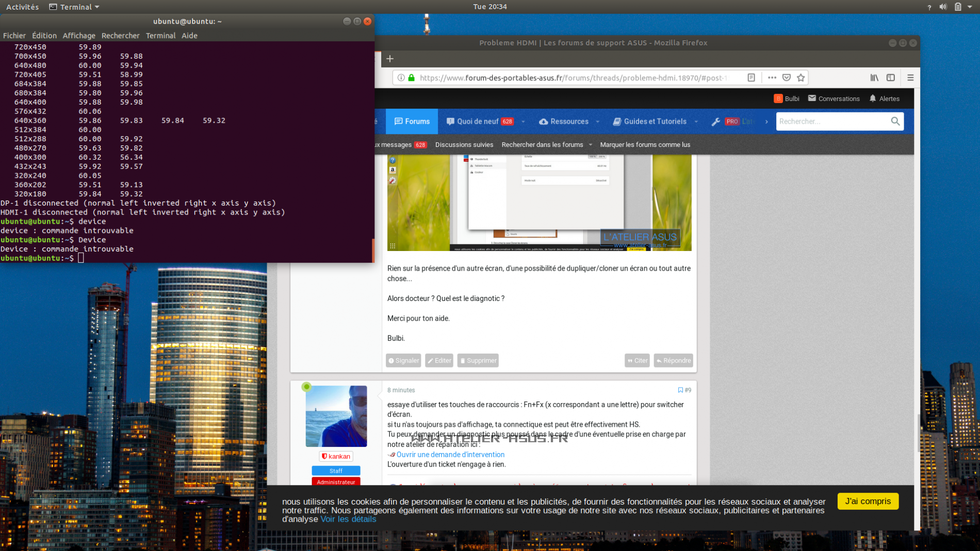Open the Affichage menu in Terminal
Screen dimensions: 980x551
[79, 36]
